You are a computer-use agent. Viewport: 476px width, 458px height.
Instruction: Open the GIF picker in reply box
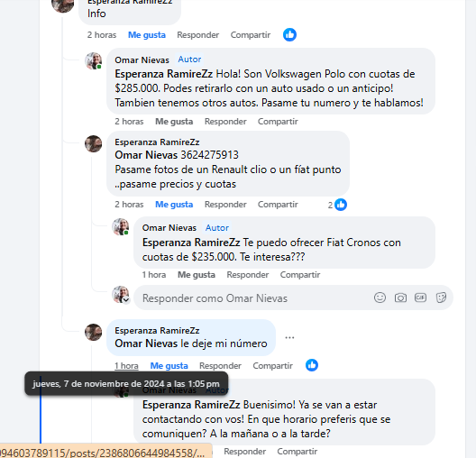[x=420, y=298]
